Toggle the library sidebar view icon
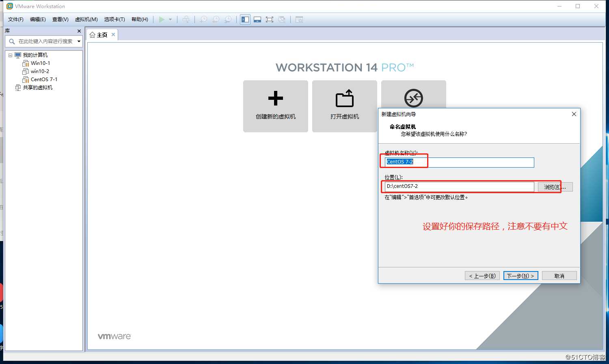Image resolution: width=609 pixels, height=364 pixels. click(x=245, y=19)
